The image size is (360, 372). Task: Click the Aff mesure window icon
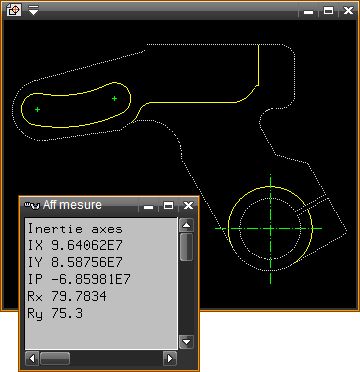(x=33, y=205)
